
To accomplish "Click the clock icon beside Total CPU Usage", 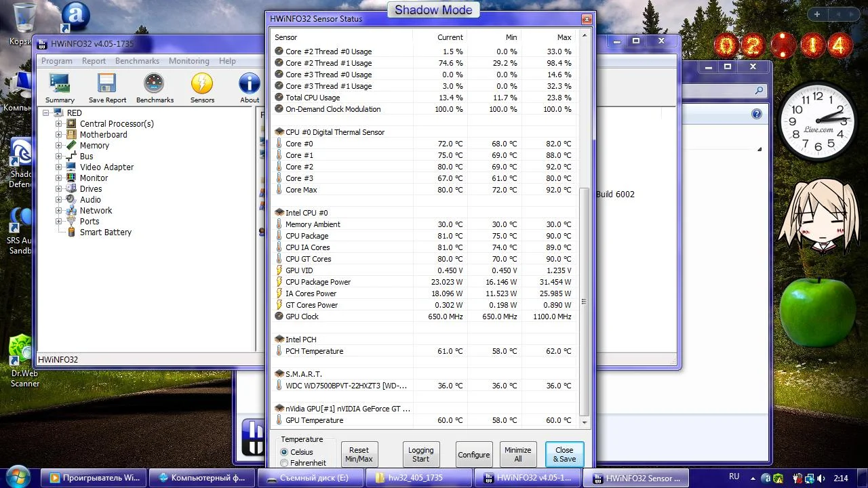I will (279, 98).
